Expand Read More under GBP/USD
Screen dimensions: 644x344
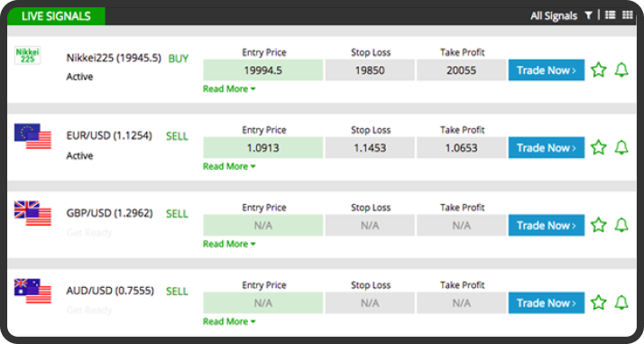pos(229,244)
